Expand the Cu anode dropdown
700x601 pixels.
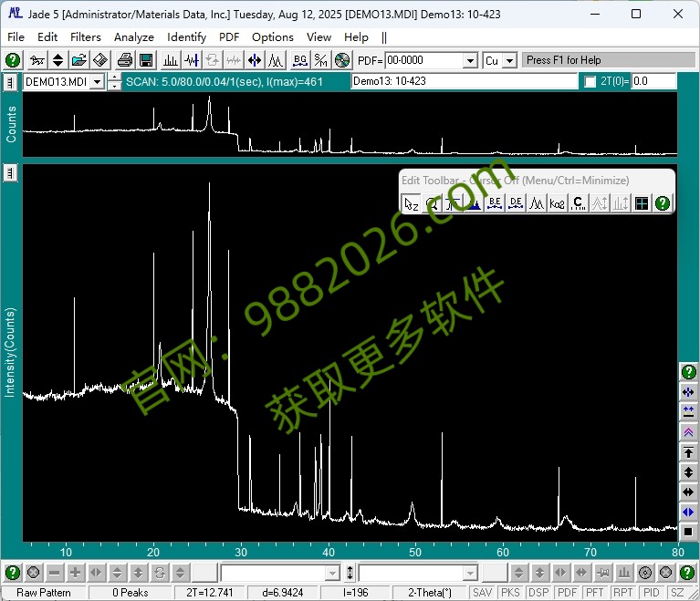tap(510, 60)
